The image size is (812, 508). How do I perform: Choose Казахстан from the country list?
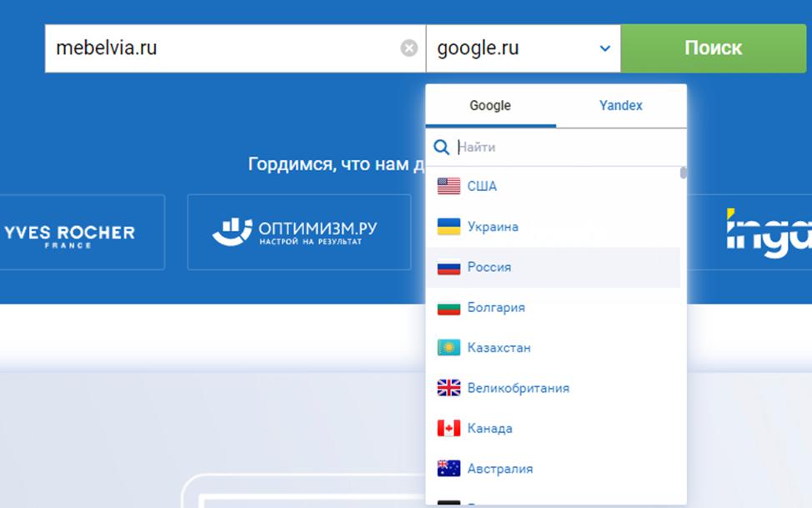coord(553,347)
